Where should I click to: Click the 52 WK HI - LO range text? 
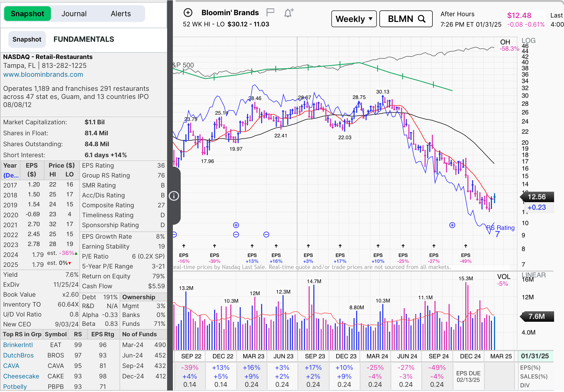(226, 24)
